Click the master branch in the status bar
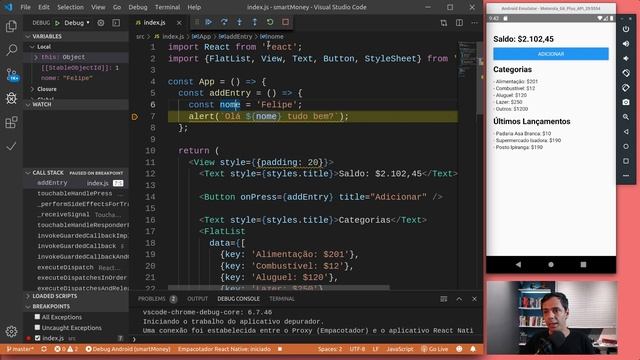640x360 pixels. pyautogui.click(x=20, y=349)
